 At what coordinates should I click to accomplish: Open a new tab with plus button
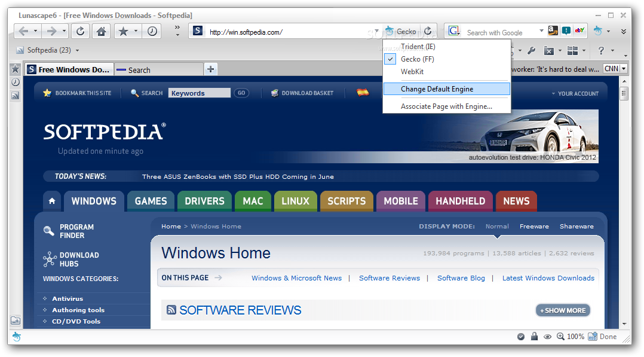pos(211,69)
